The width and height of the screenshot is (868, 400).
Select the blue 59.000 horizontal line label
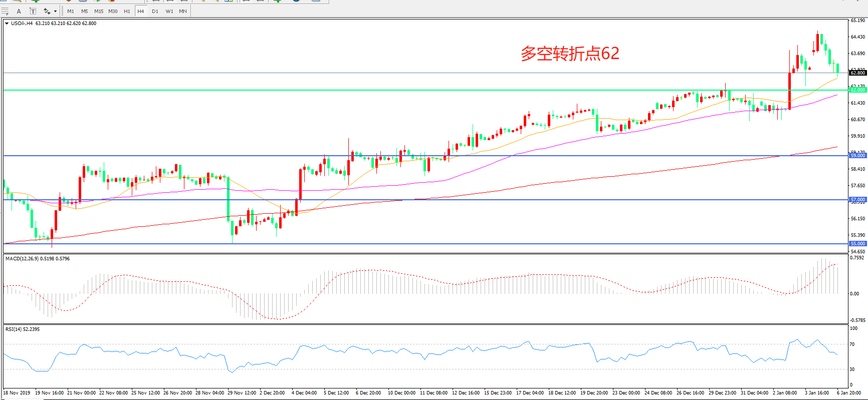tap(857, 156)
